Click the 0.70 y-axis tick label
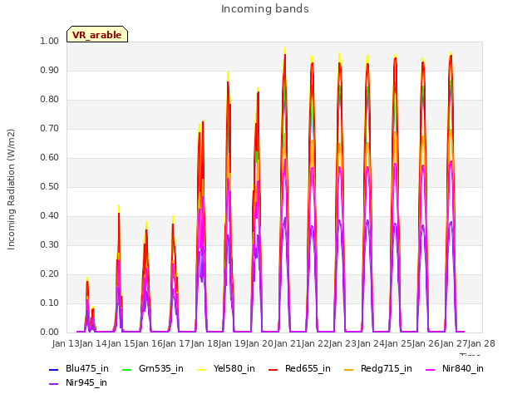This screenshot has height=399, width=532. [x=50, y=129]
